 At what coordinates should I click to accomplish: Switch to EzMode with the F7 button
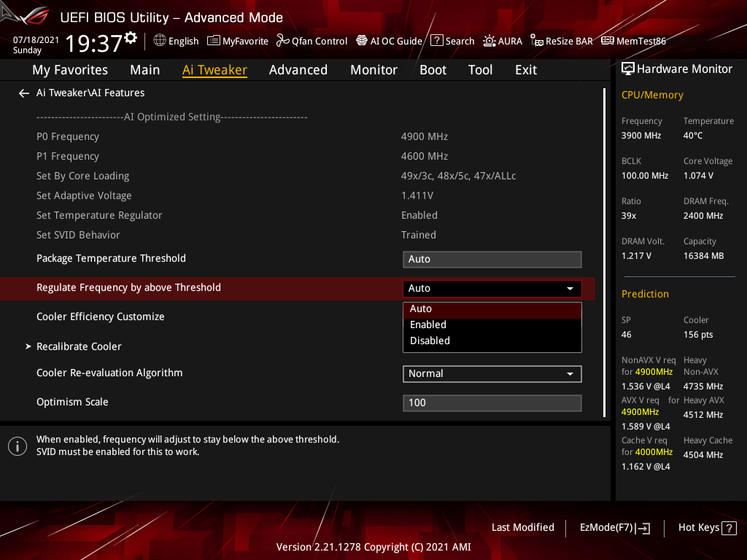point(614,527)
